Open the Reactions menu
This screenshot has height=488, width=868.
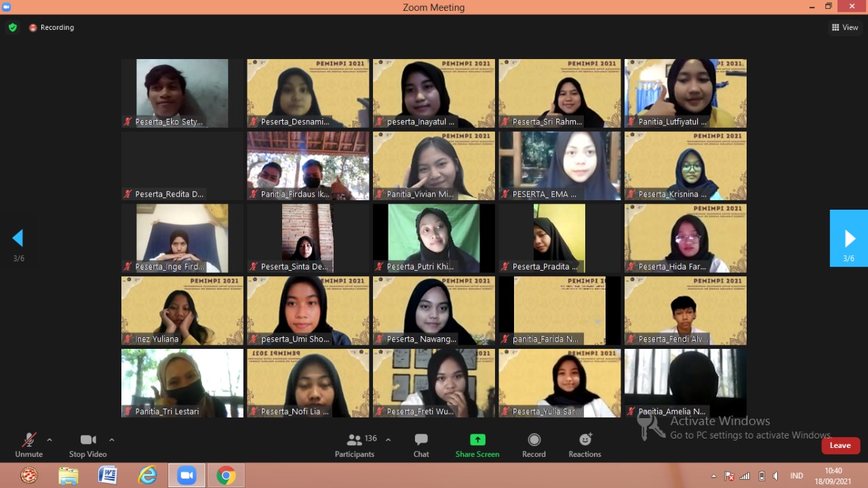585,445
